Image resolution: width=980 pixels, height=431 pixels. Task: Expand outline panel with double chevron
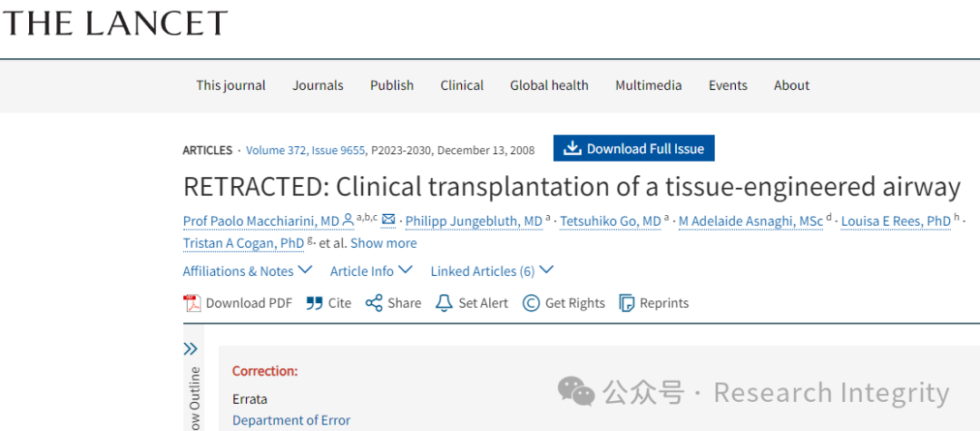tap(191, 348)
